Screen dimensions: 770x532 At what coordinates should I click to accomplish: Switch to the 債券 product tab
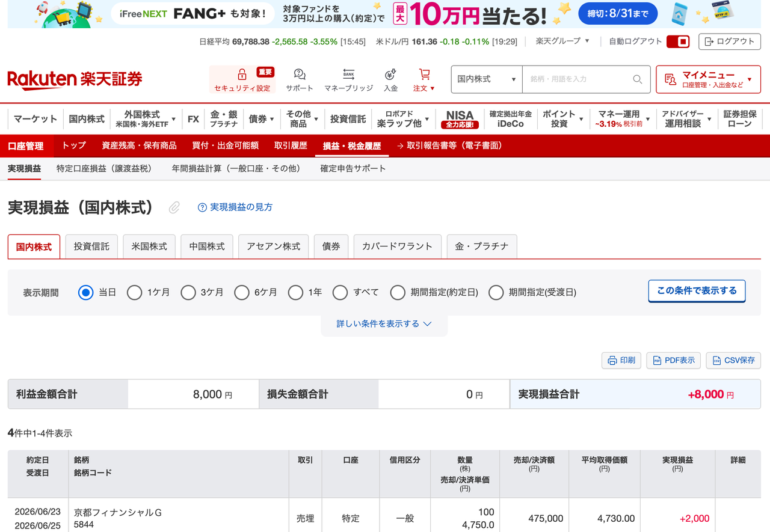[x=331, y=246]
